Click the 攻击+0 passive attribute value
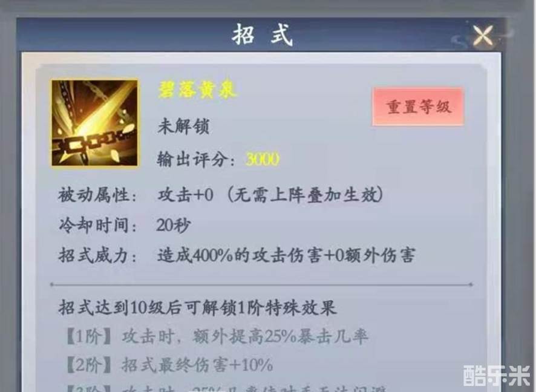The image size is (536, 392). pyautogui.click(x=185, y=195)
